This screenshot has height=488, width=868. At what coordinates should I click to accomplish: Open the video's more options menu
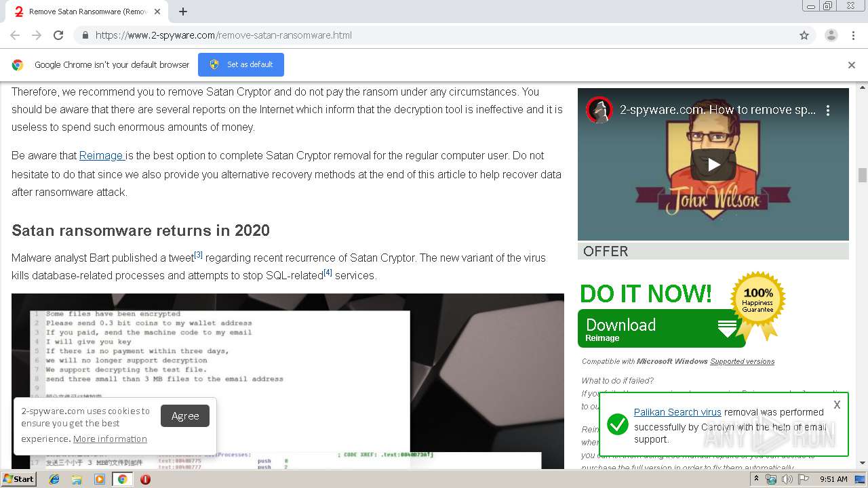[828, 110]
